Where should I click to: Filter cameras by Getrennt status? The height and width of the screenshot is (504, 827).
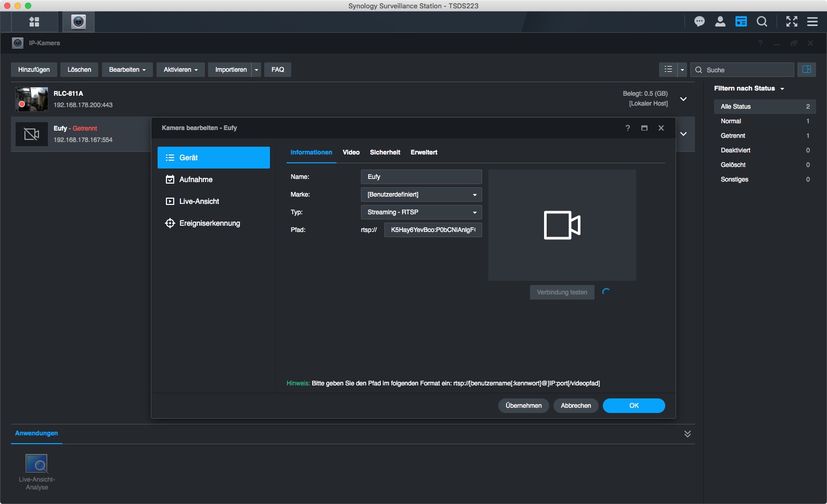pyautogui.click(x=733, y=136)
